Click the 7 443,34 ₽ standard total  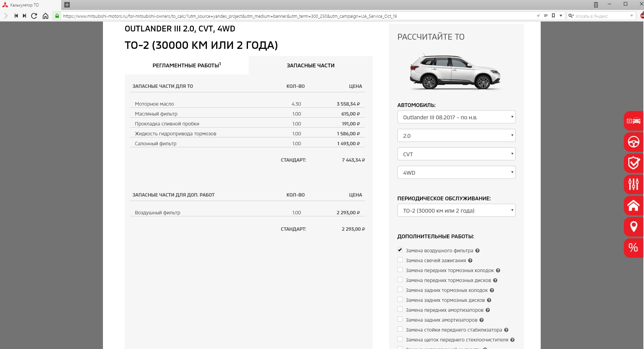tap(353, 160)
